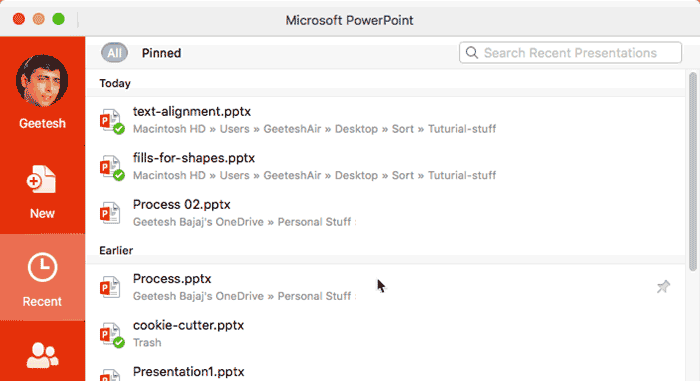Image resolution: width=700 pixels, height=381 pixels.
Task: Open the Shared people icon in sidebar
Action: click(42, 355)
